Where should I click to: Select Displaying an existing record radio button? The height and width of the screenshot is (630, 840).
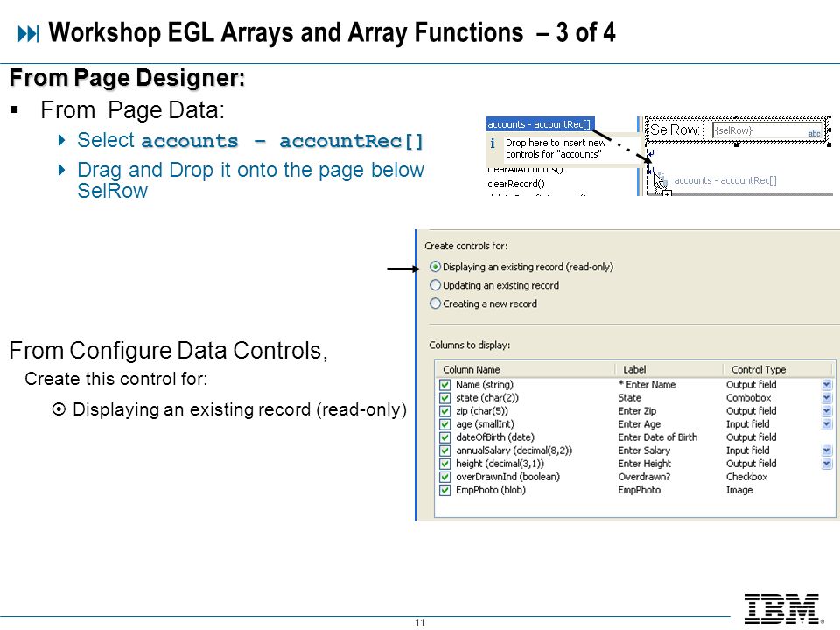pos(435,267)
